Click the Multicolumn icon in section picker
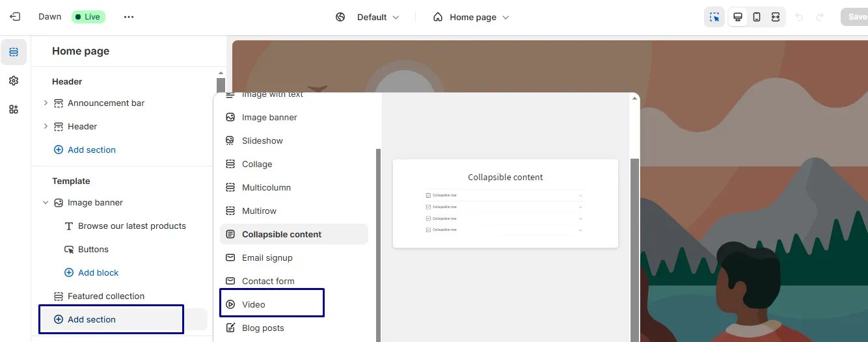Image resolution: width=868 pixels, height=342 pixels. 230,187
